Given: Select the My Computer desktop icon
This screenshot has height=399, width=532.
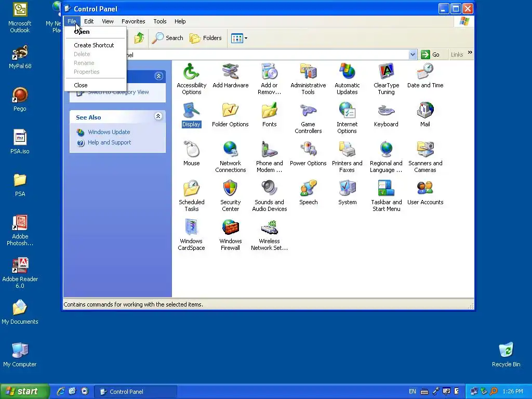Looking at the screenshot, I should click(20, 355).
